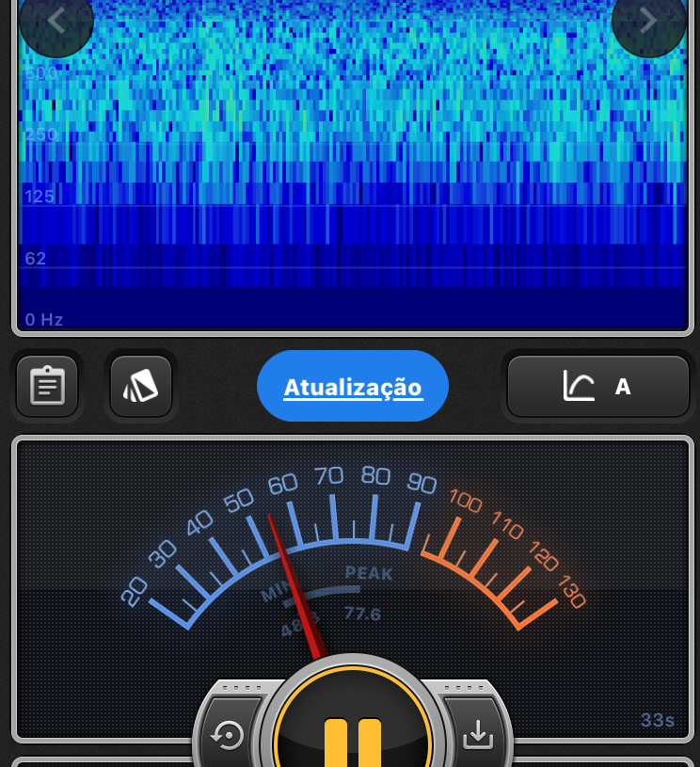Open the A frequency weighting selector
The width and height of the screenshot is (700, 767).
coord(598,386)
